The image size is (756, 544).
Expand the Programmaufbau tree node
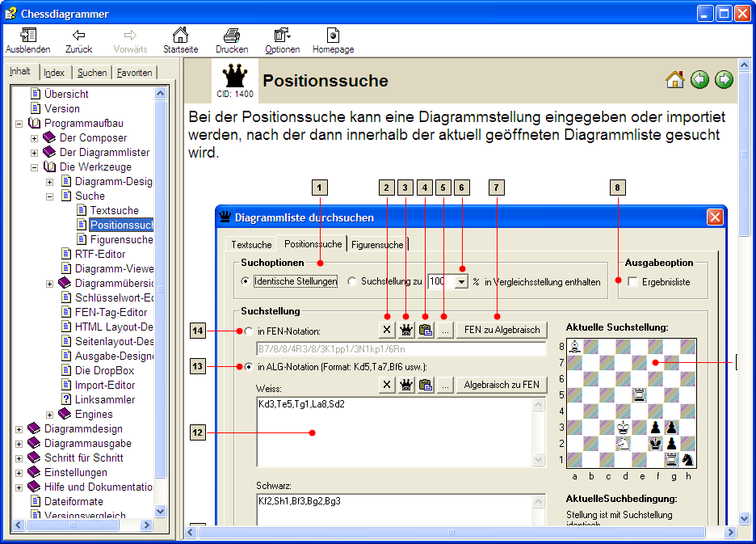(19, 124)
